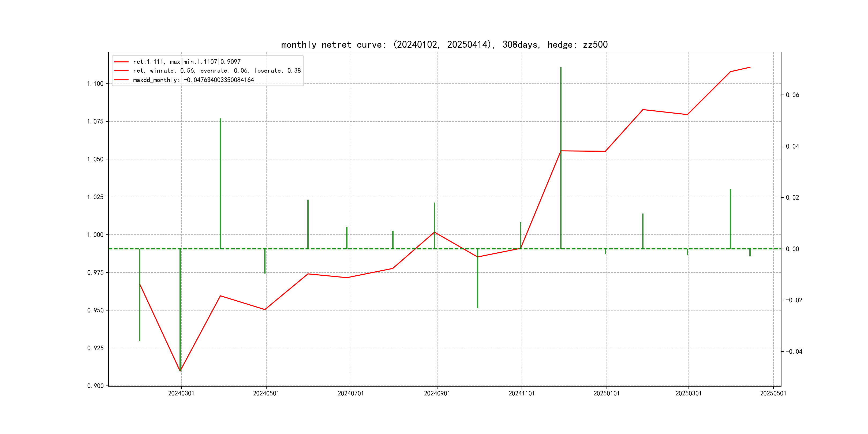
Task: Click x-axis label 20241101
Action: click(522, 393)
